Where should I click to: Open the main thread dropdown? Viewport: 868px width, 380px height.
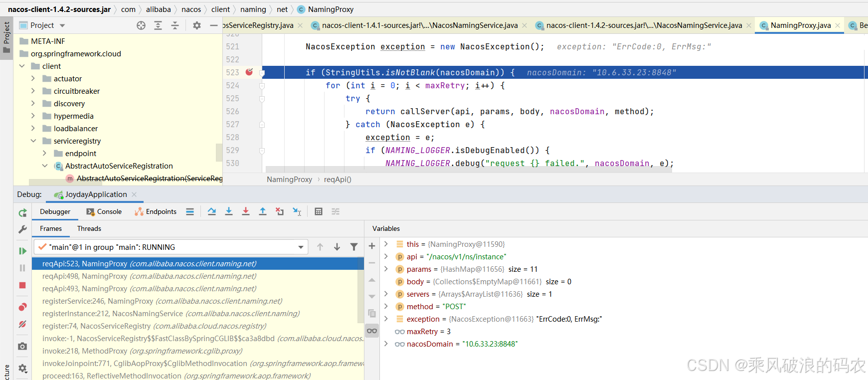click(x=301, y=247)
